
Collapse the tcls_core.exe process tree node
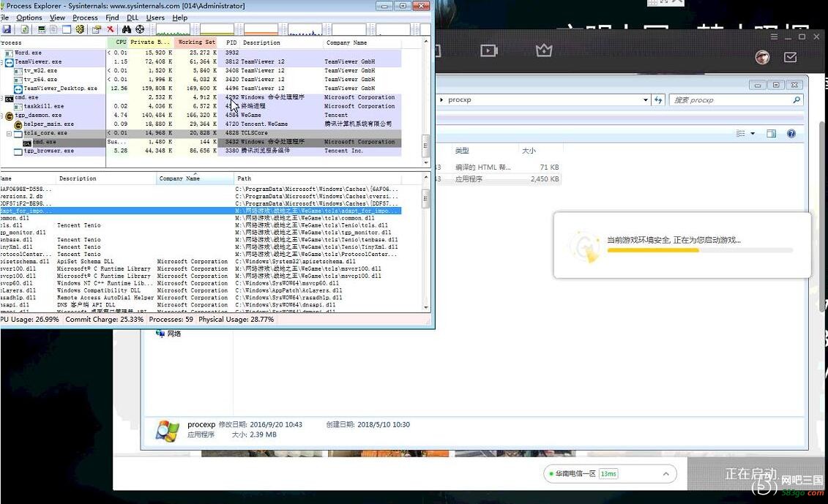pos(9,134)
